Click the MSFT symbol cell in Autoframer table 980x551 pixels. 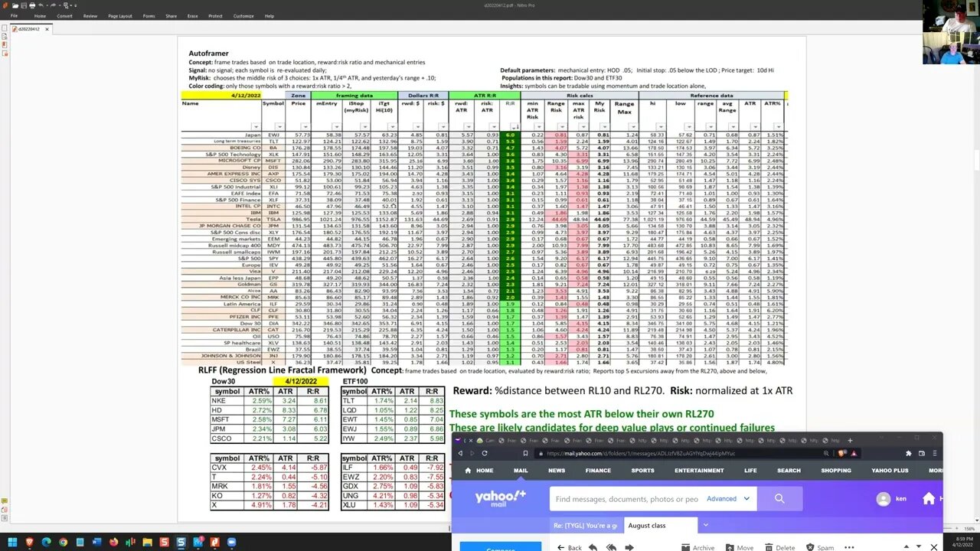[x=273, y=161]
